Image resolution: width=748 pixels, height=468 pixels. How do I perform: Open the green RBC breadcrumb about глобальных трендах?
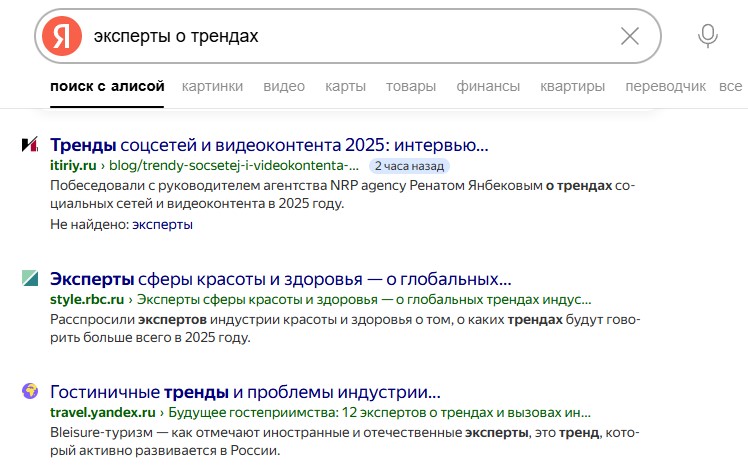pos(364,300)
